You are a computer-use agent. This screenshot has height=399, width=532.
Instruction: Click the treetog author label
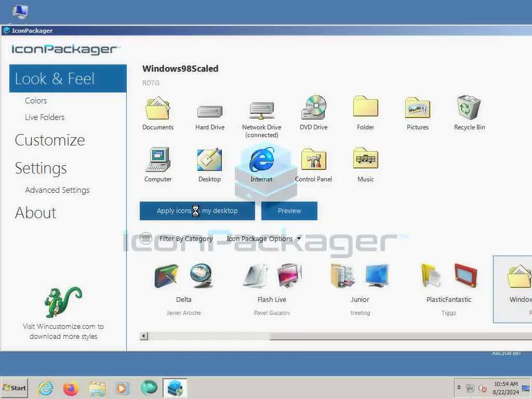pos(360,313)
